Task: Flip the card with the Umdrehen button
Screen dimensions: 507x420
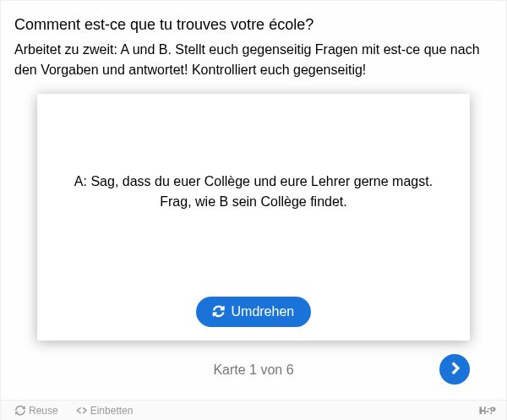Action: [x=253, y=312]
